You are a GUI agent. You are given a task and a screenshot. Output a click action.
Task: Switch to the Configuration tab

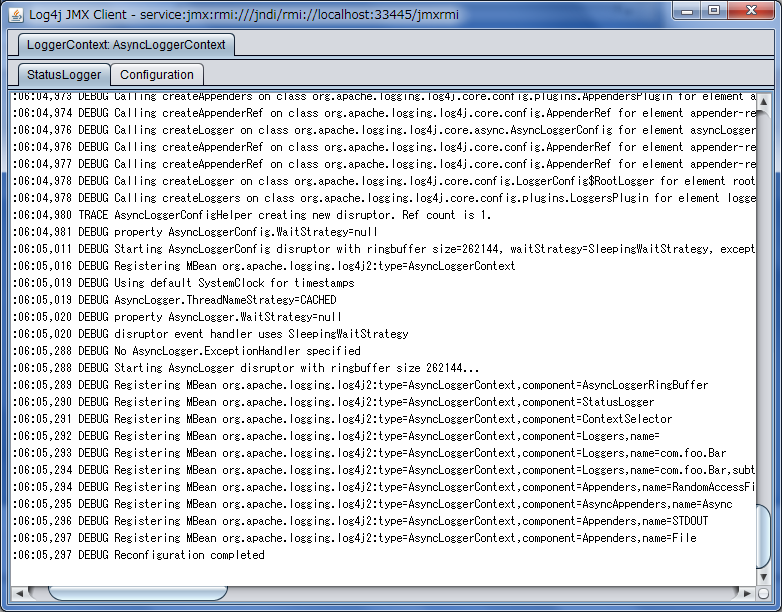(x=157, y=75)
